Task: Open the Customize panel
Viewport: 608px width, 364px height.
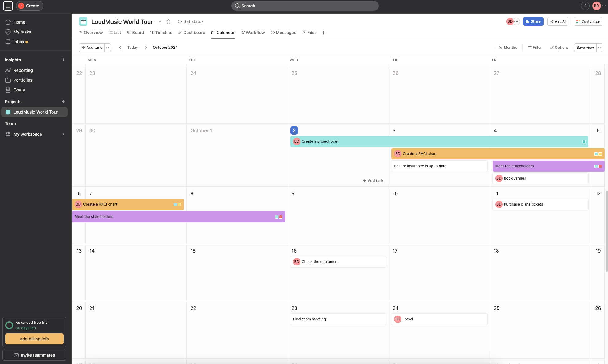Action: point(588,21)
